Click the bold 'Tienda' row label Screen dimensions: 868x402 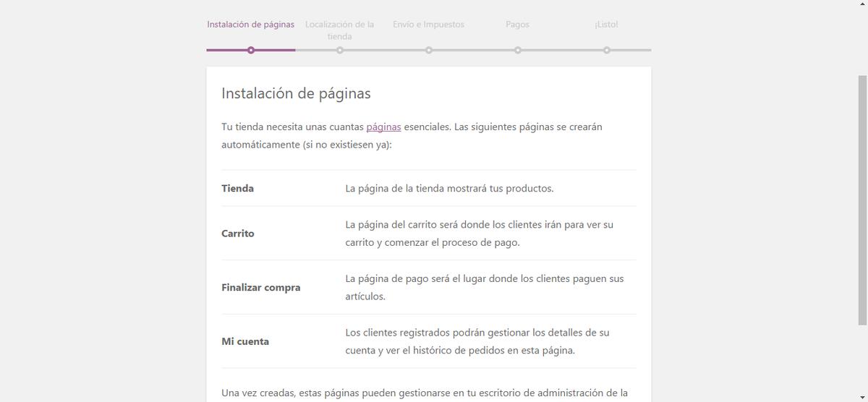[x=237, y=189]
